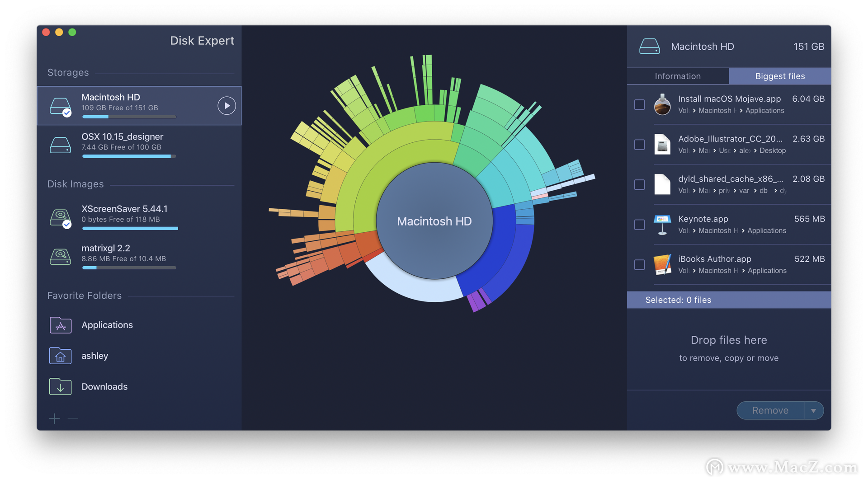Check the iBooks Author.app checkbox

pyautogui.click(x=639, y=265)
